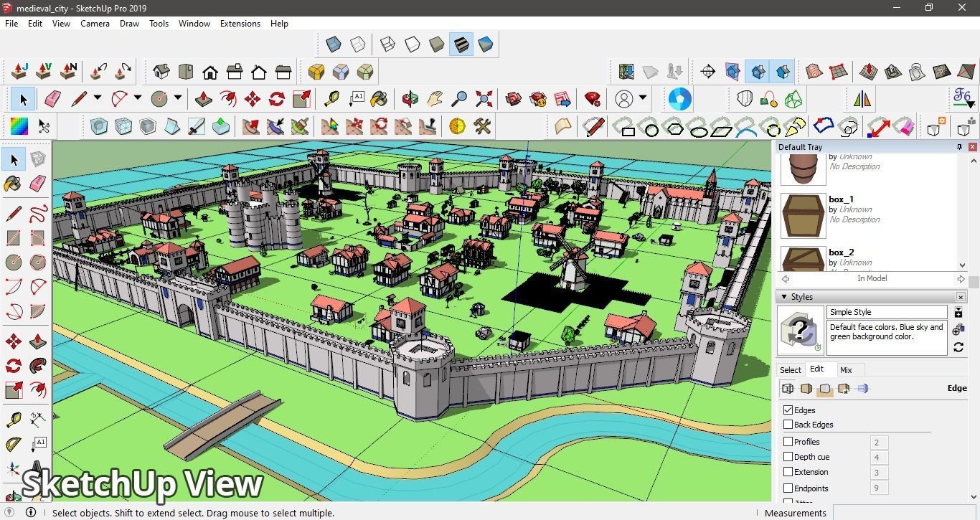Viewport: 980px width, 520px height.
Task: Click the Sandbox From Contours tool
Action: pyautogui.click(x=814, y=72)
